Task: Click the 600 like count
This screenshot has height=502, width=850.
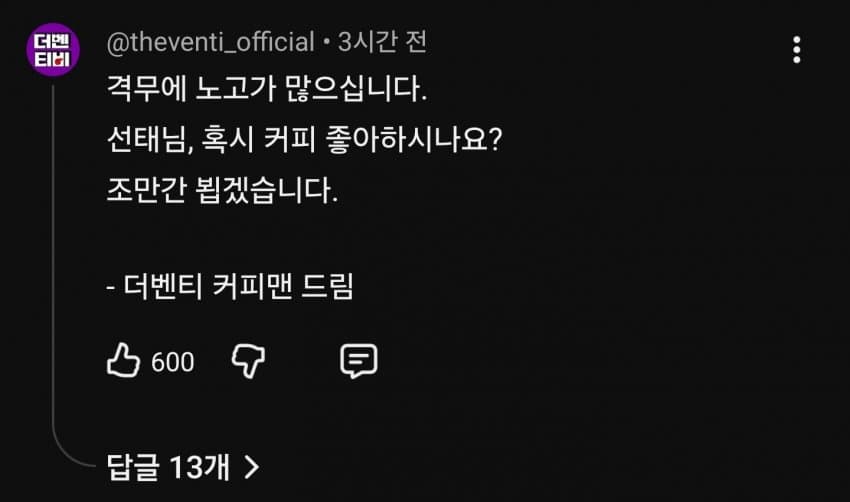Action: (x=173, y=362)
